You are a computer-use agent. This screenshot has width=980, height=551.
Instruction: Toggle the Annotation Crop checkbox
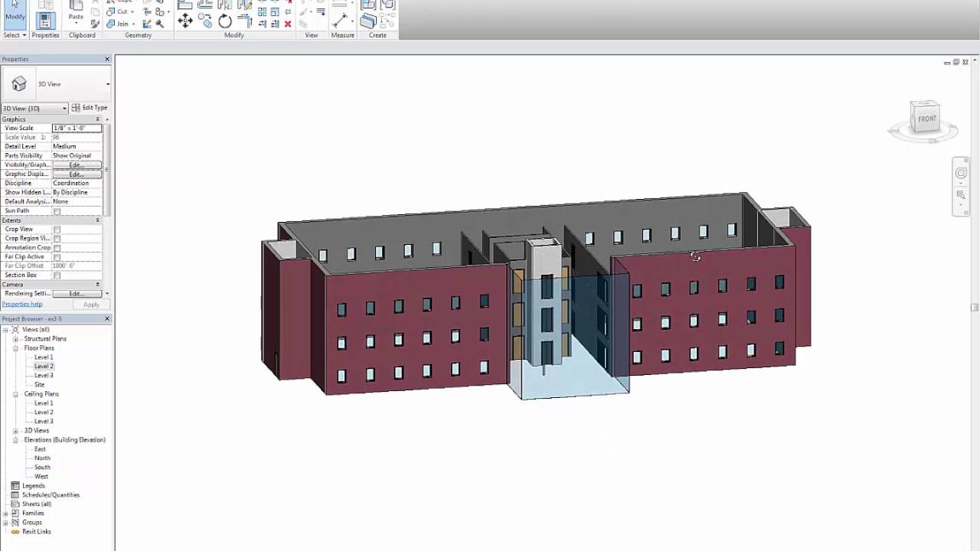pyautogui.click(x=57, y=248)
